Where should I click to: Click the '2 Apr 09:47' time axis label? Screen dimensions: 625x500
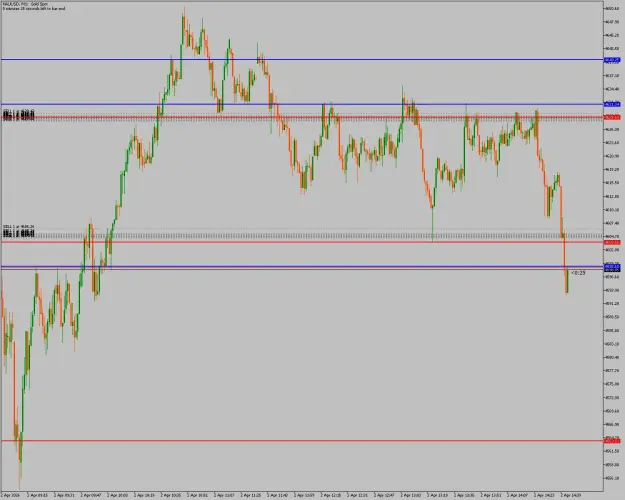91,495
